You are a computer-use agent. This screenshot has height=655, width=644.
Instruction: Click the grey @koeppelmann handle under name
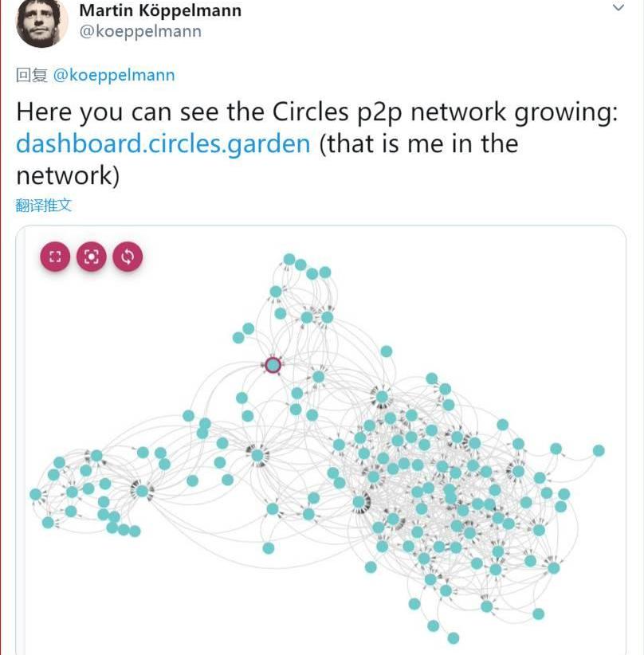coord(139,32)
